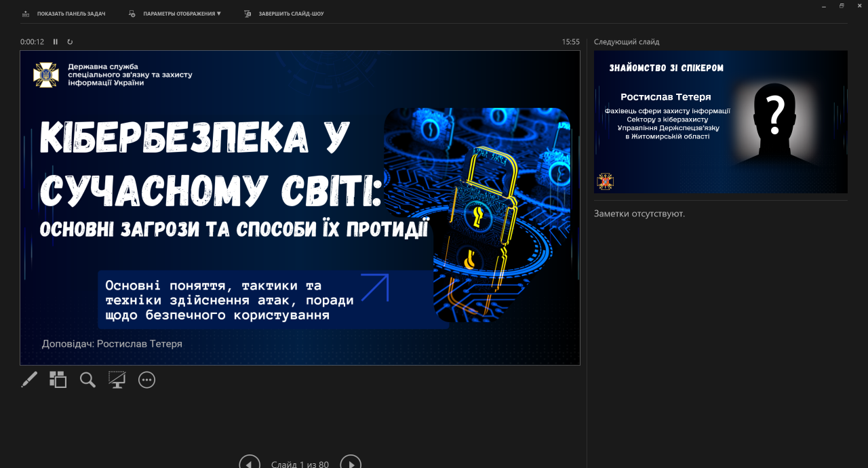Toggle black screen for the slideshow
Viewport: 868px width, 468px height.
point(117,380)
